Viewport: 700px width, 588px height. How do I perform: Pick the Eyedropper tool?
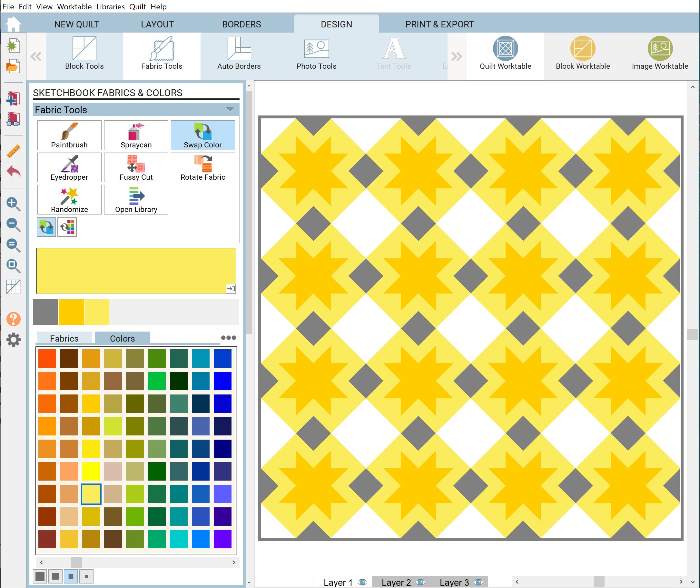point(69,167)
